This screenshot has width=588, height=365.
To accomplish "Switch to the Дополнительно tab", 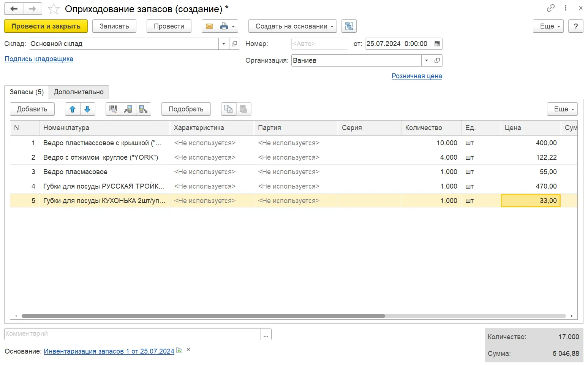I will pos(79,92).
